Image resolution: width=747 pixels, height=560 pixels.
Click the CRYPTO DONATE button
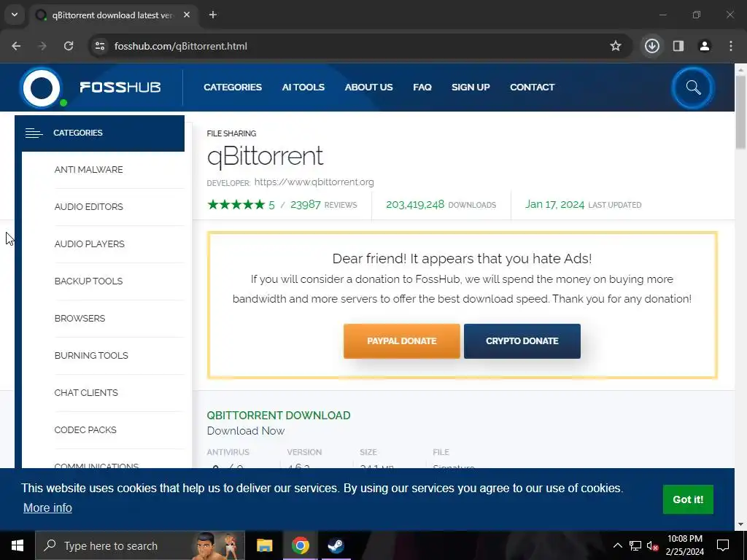click(522, 341)
